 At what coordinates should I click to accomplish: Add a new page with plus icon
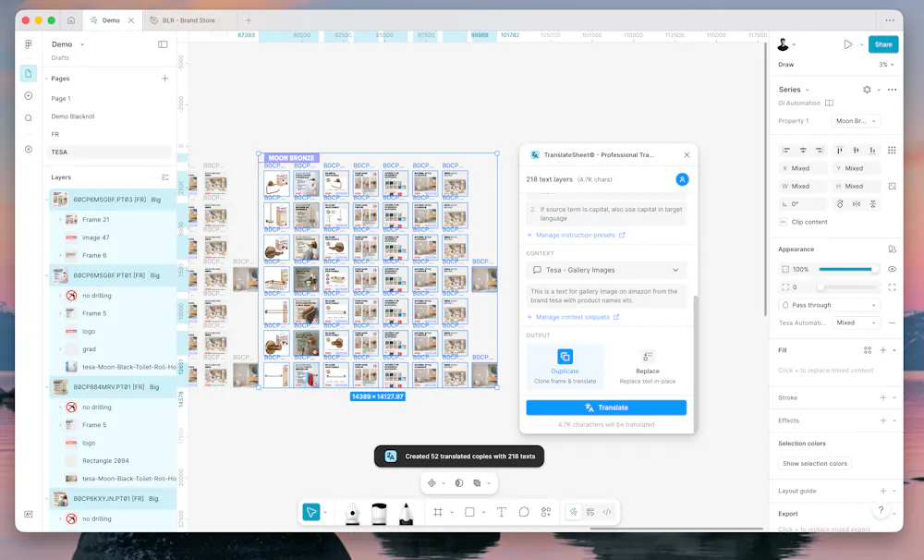pyautogui.click(x=165, y=79)
